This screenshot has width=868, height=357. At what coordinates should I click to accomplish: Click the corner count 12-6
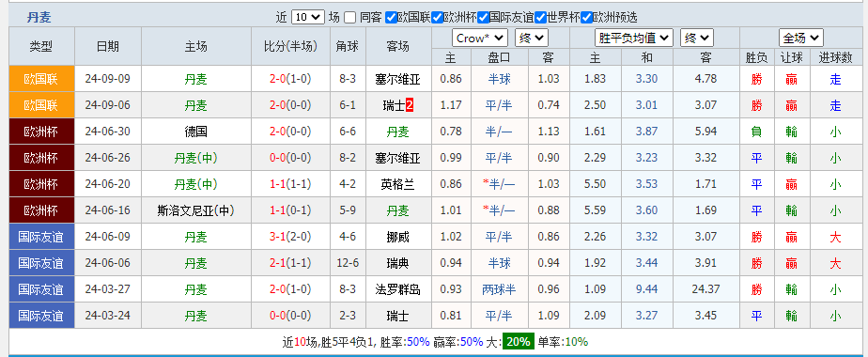pyautogui.click(x=348, y=263)
